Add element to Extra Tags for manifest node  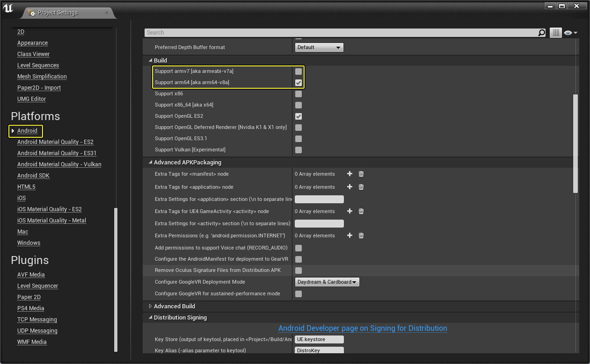[350, 174]
